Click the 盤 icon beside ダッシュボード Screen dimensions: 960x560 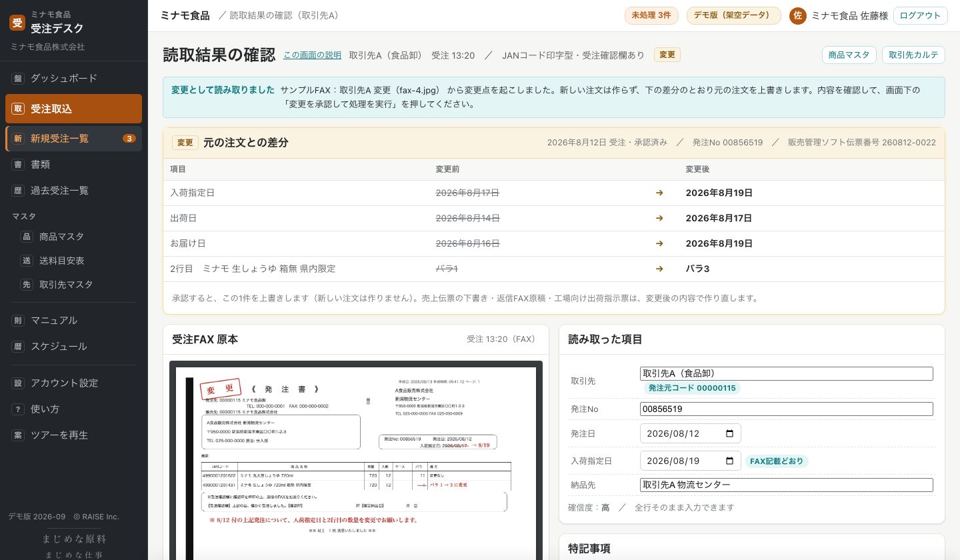[18, 79]
